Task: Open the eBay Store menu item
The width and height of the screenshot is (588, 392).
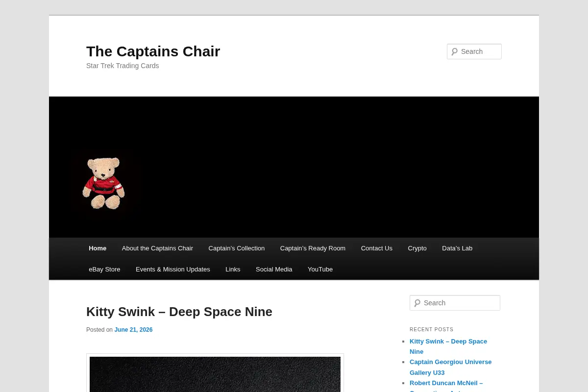Action: pyautogui.click(x=104, y=269)
